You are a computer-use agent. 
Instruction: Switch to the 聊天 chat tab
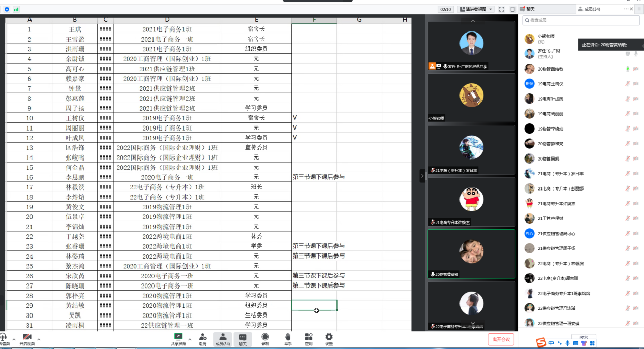[530, 9]
